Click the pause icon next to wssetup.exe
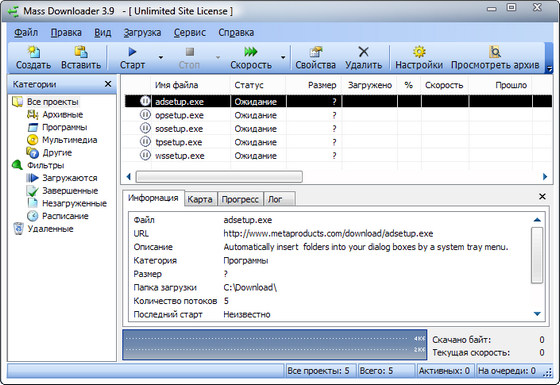The width and height of the screenshot is (560, 385). [145, 155]
